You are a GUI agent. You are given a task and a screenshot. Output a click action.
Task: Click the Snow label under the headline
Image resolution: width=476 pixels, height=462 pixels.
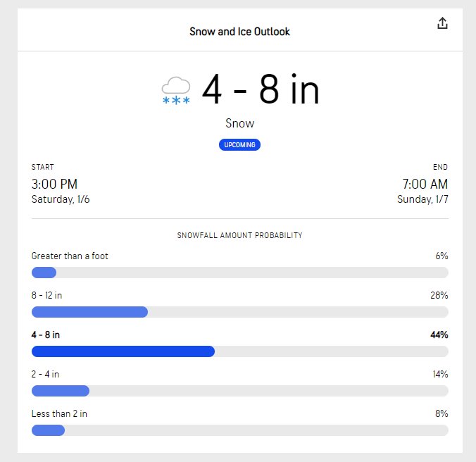tap(239, 123)
